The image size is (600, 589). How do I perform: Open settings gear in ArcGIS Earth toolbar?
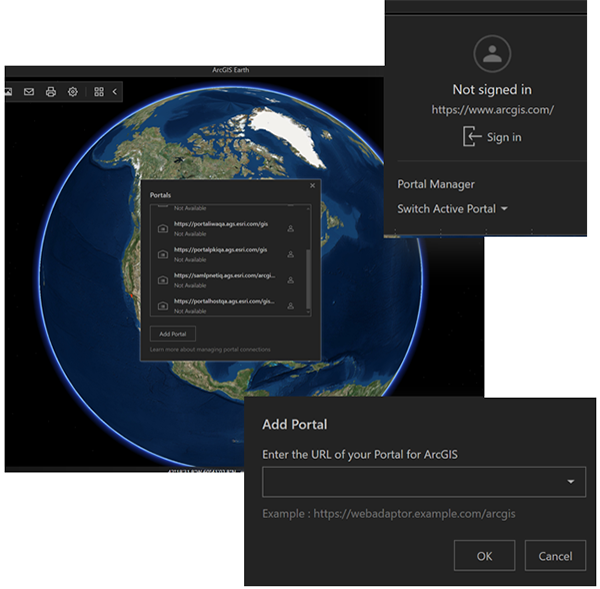click(x=73, y=92)
